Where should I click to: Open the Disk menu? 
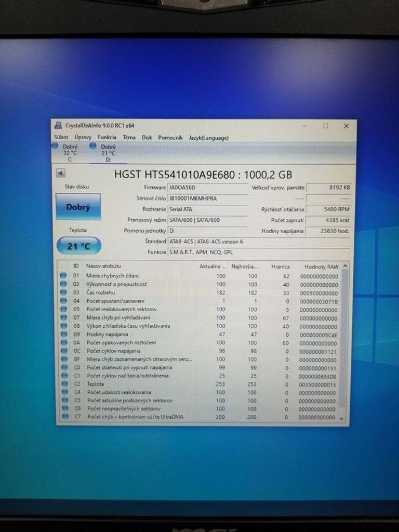tap(147, 137)
